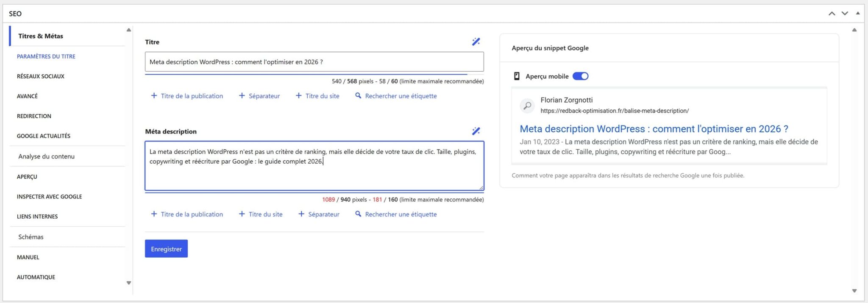Click inside the Méta description textarea
Image resolution: width=868 pixels, height=303 pixels.
(314, 166)
